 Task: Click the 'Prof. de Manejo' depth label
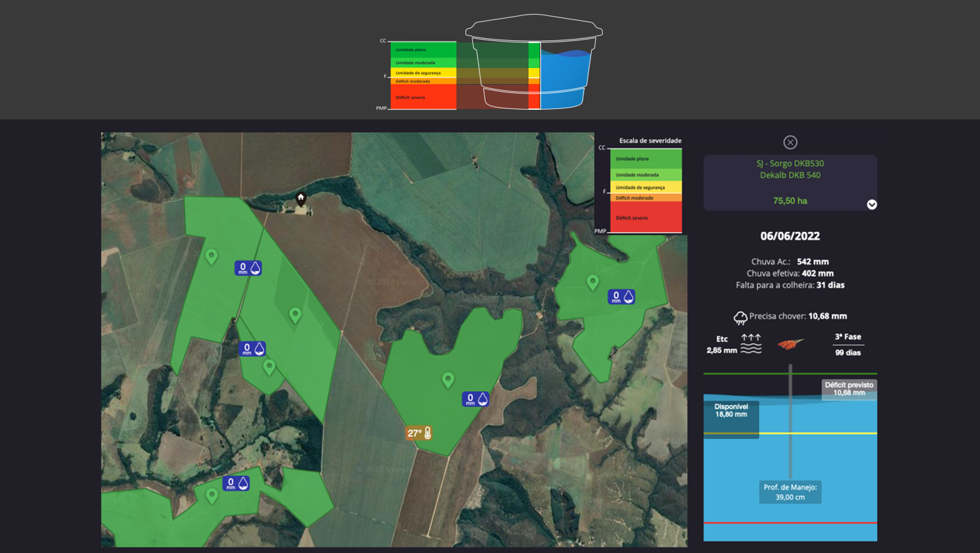(790, 492)
